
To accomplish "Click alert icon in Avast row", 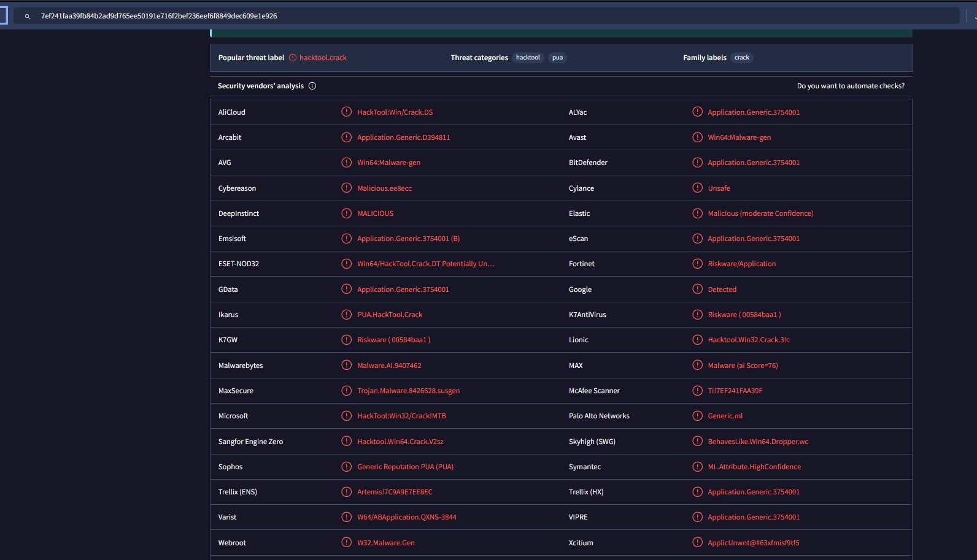I will (697, 137).
